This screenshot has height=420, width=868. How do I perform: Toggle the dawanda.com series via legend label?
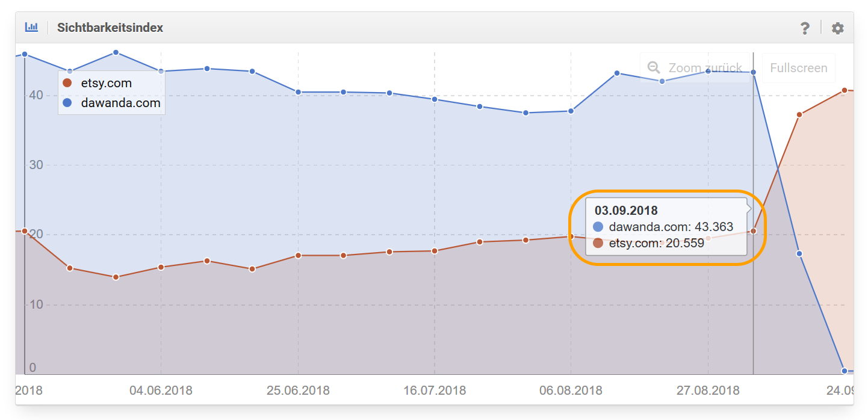(x=120, y=103)
